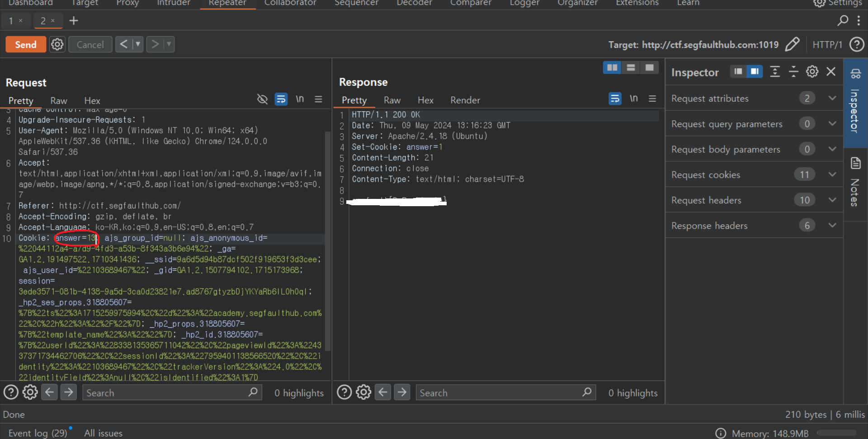Open Notes side panel tab

pos(855,184)
